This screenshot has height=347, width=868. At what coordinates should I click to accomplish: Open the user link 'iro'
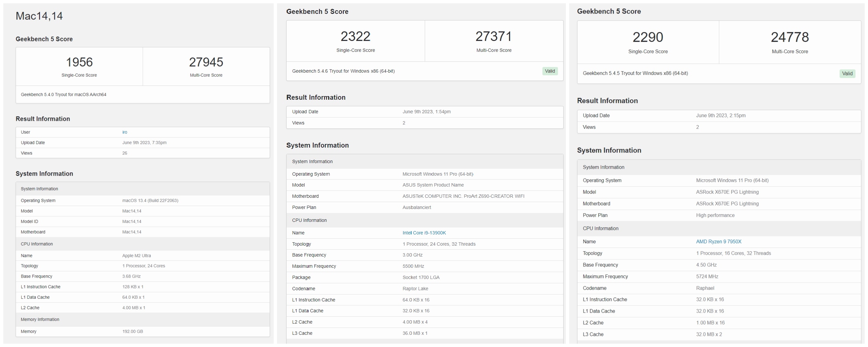click(x=125, y=132)
